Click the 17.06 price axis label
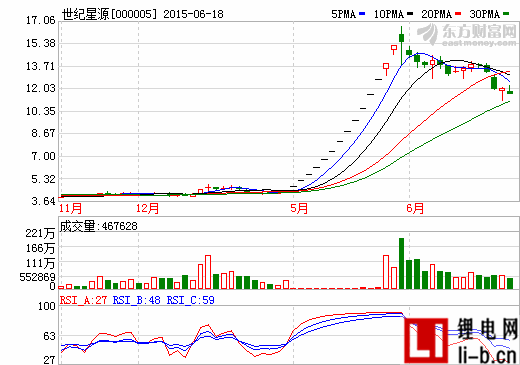The height and width of the screenshot is (365, 520). [41, 20]
